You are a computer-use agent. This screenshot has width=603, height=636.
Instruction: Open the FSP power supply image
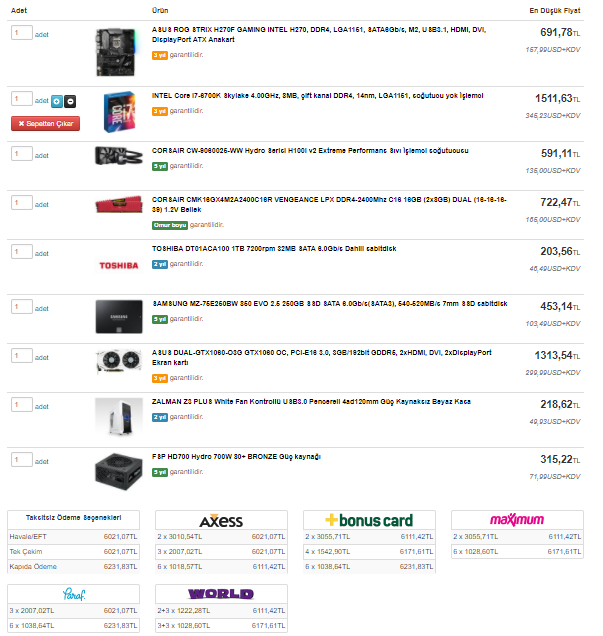click(x=119, y=472)
